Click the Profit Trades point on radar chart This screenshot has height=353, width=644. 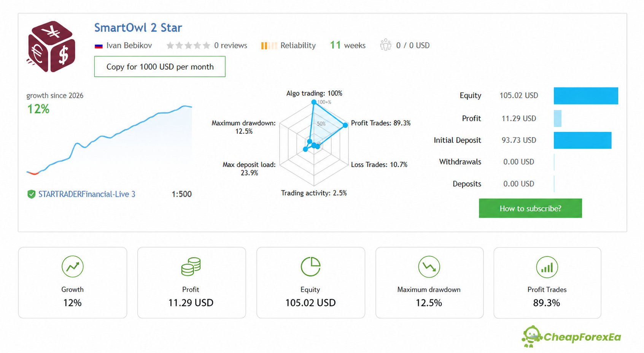coord(345,125)
